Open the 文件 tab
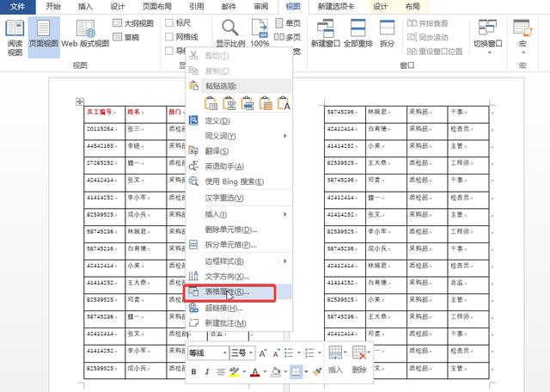550x392 pixels. (x=17, y=6)
